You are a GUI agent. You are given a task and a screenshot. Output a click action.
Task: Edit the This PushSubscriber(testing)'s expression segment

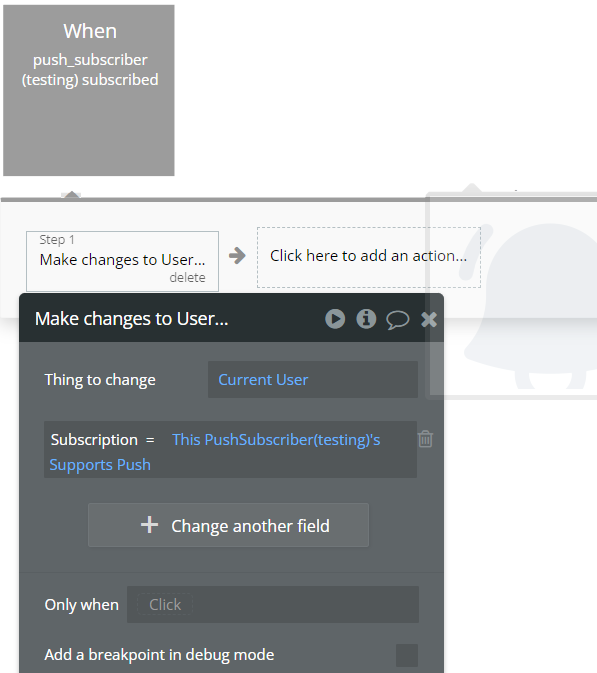coord(276,440)
